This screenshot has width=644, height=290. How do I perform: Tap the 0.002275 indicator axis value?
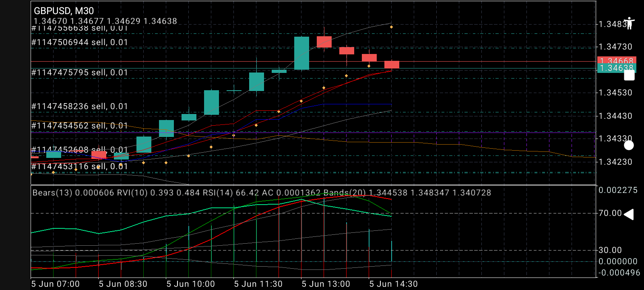coord(618,190)
